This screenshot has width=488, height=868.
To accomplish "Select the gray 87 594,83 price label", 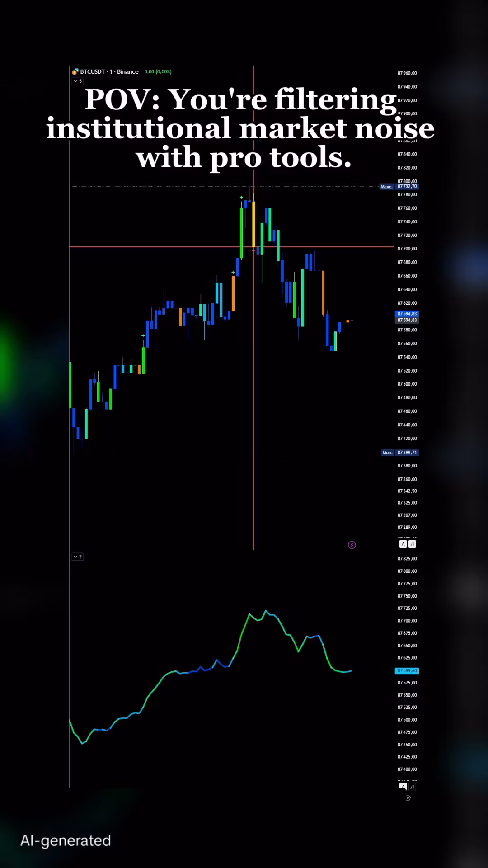I will click(407, 320).
